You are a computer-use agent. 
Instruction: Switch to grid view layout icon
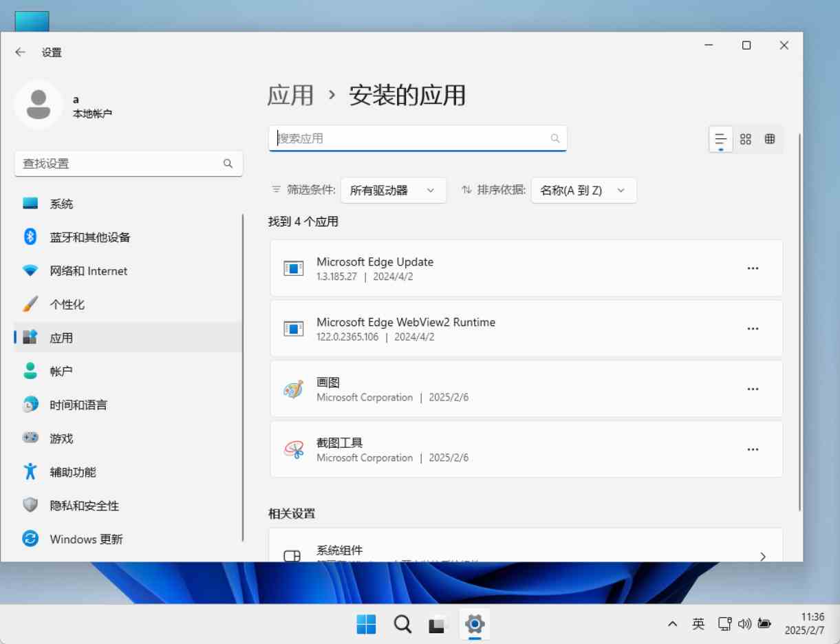[x=746, y=139]
